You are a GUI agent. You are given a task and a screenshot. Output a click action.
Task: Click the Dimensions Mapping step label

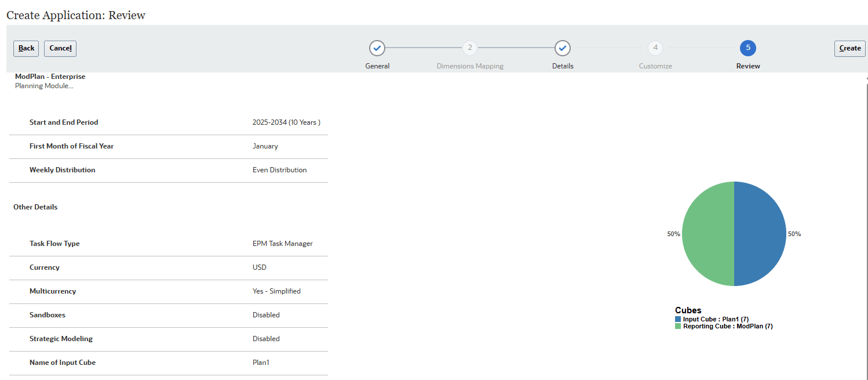click(470, 66)
